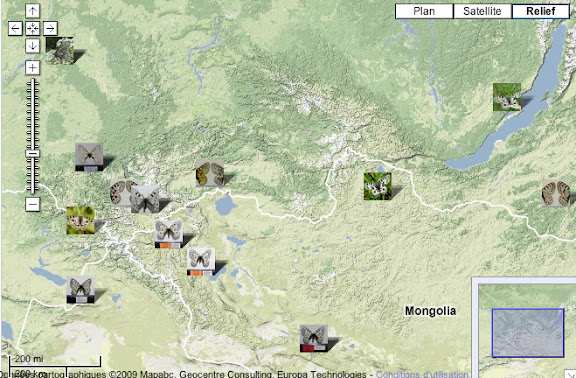Switch to Plan map view
This screenshot has height=378, width=576.
(x=424, y=11)
